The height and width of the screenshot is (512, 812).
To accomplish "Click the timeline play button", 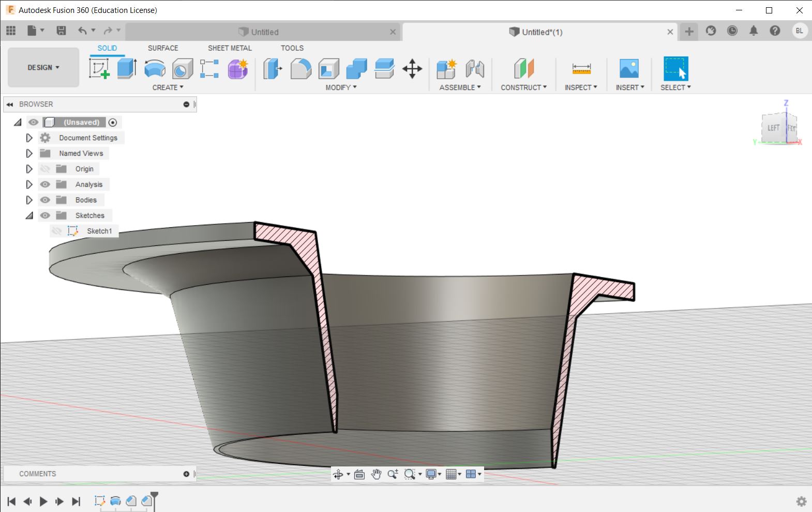I will [x=43, y=501].
